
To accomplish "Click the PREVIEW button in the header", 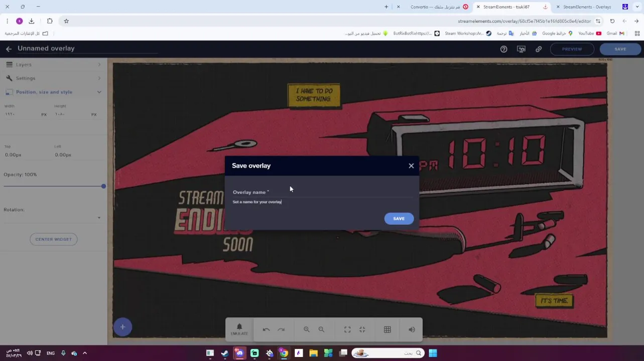I will click(x=572, y=49).
